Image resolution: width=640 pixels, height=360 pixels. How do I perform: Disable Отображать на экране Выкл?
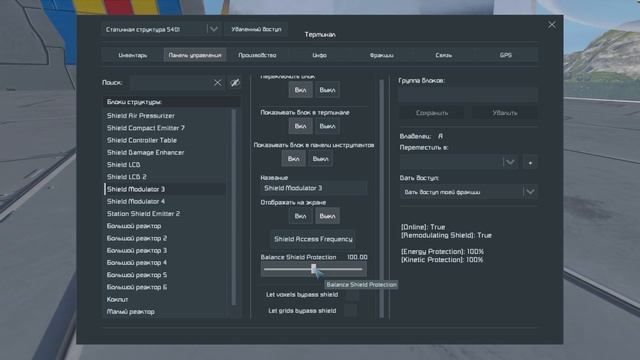pos(327,216)
